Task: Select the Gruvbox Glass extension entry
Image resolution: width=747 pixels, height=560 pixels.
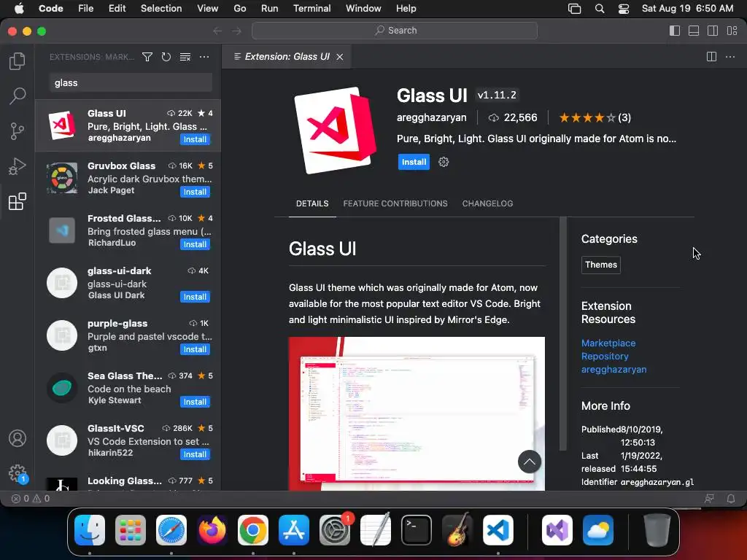Action: [x=128, y=178]
